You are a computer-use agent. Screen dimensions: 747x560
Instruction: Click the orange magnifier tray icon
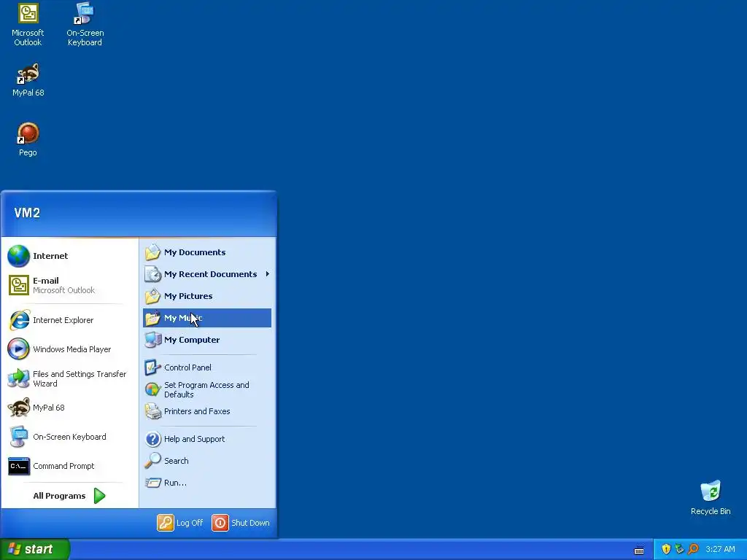coord(693,549)
